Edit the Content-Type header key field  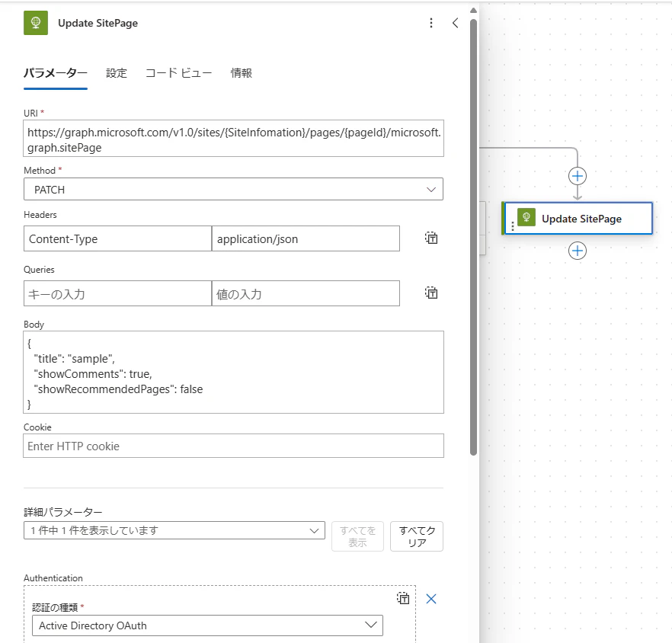pos(117,238)
